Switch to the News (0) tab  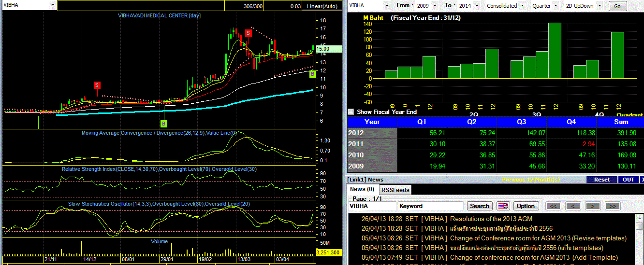tap(362, 189)
